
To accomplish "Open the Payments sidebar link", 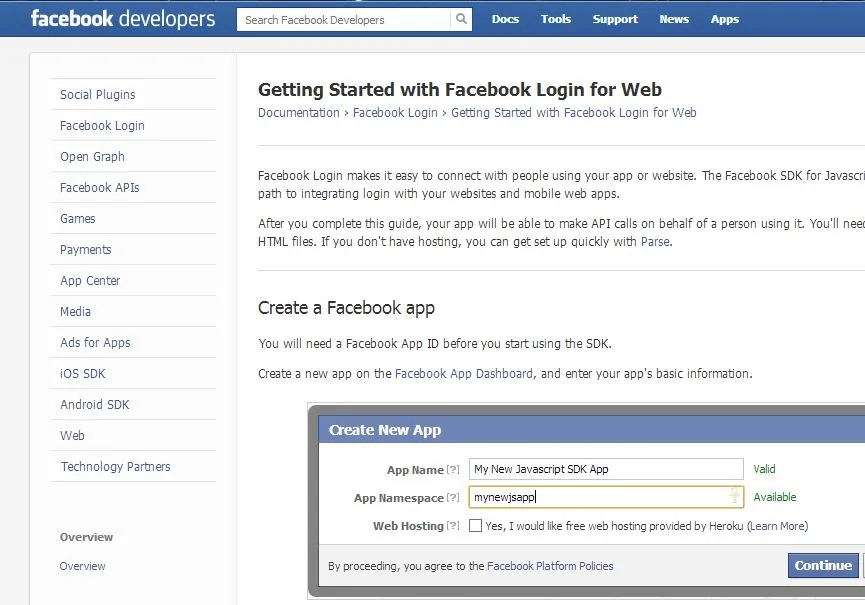I will (86, 249).
